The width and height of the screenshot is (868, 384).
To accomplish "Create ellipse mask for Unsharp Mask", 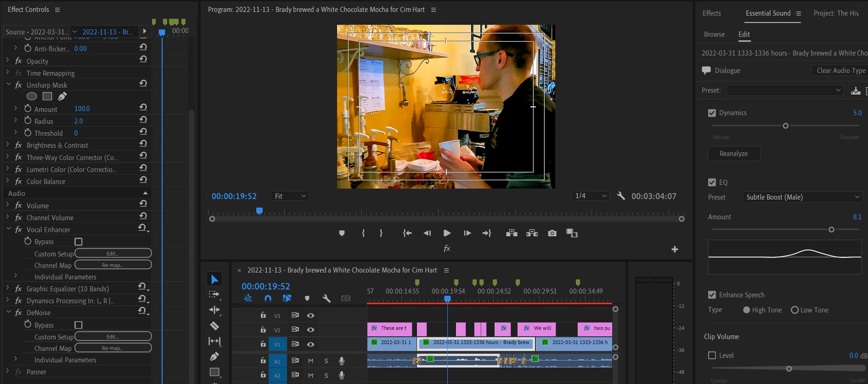I will coord(32,96).
